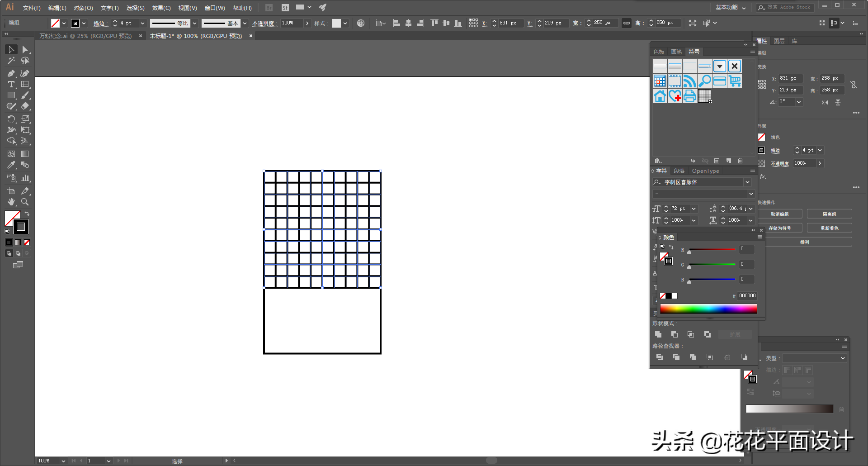Click the 隔离组 button
868x466 pixels.
830,214
